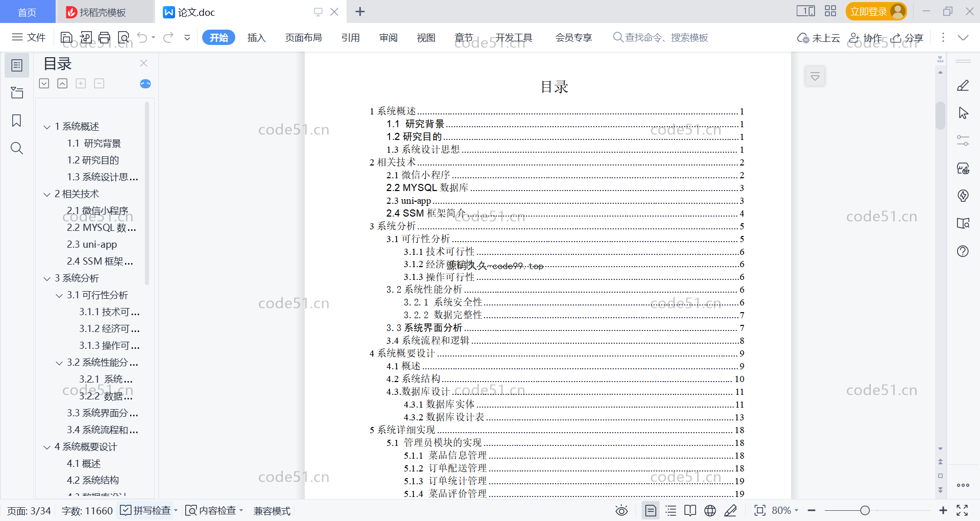Open the 首页 home tab
Viewport: 980px width, 521px height.
tap(27, 12)
